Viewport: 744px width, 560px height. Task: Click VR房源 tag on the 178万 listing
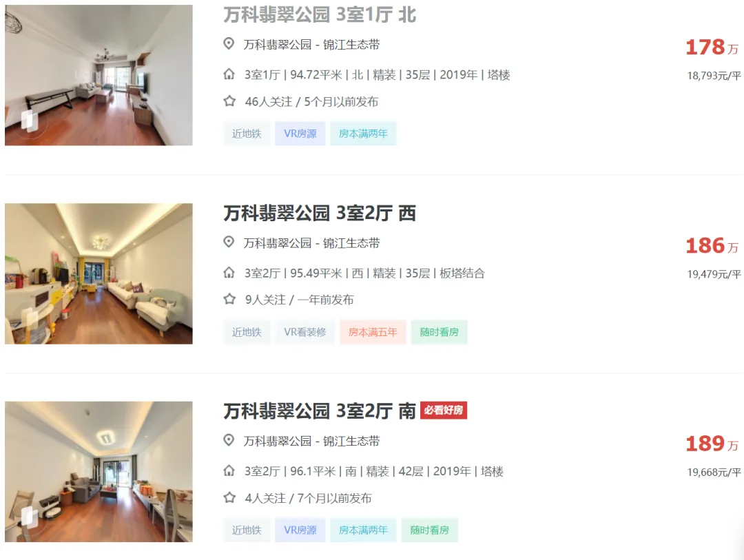300,134
